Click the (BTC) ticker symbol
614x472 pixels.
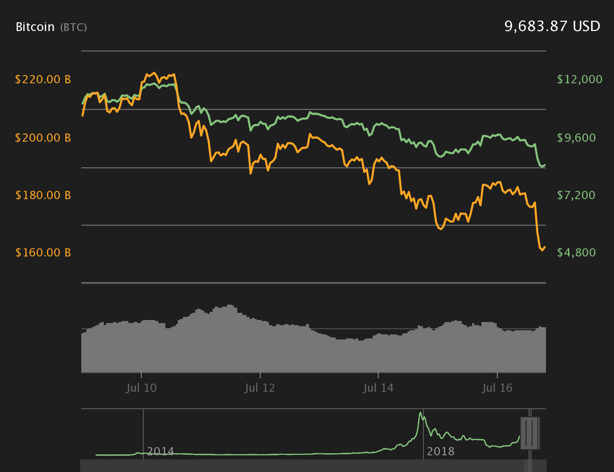pos(74,27)
